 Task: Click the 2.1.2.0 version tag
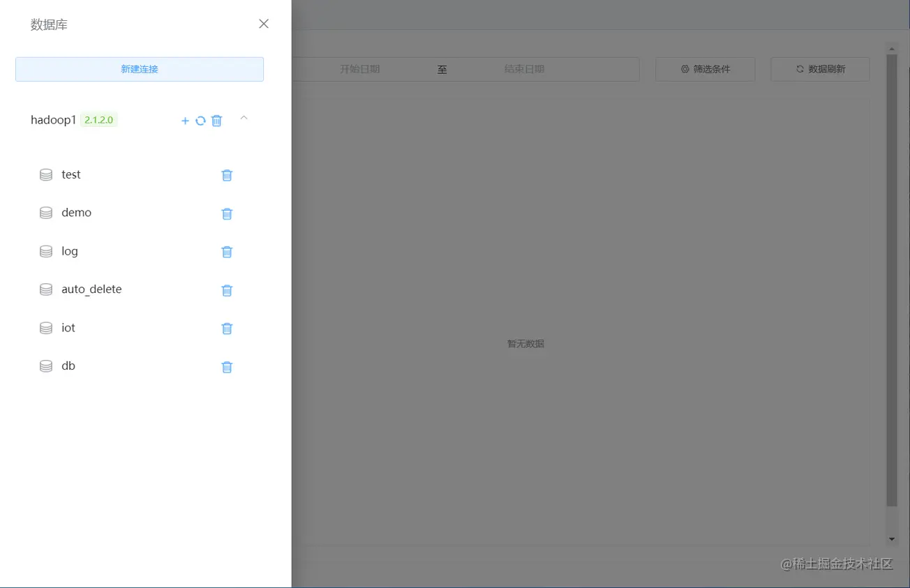point(98,120)
